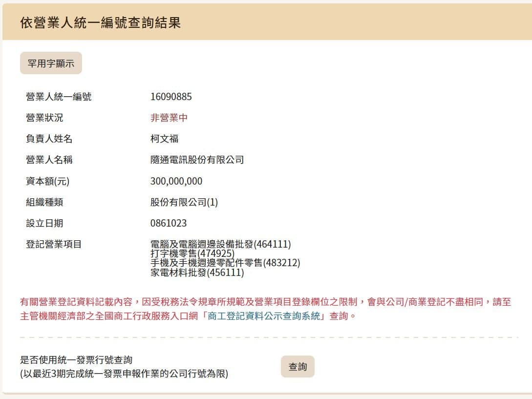The image size is (532, 399).
Task: Click the red notice starting 有關營業登記資料記載內容
Action: 266,309
